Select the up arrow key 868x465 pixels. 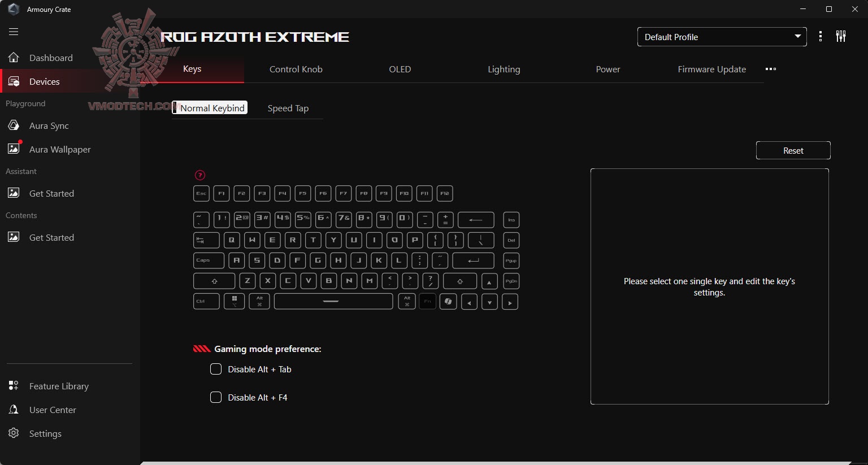coord(489,281)
